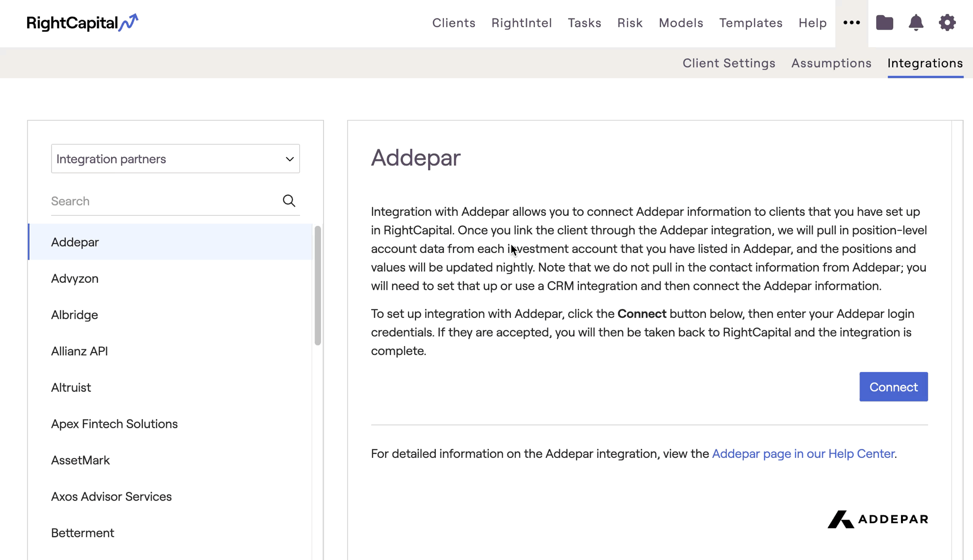Switch to the Client Settings tab
This screenshot has height=560, width=973.
[x=729, y=63]
